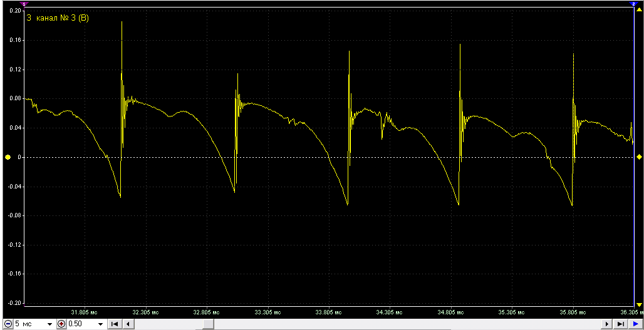Jump to end of the recording
The height and width of the screenshot is (330, 644).
click(x=620, y=324)
